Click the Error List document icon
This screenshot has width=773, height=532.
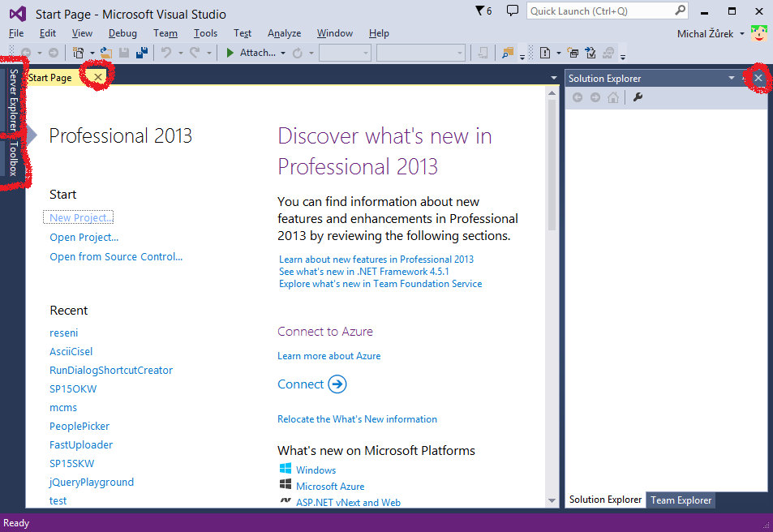coord(543,54)
